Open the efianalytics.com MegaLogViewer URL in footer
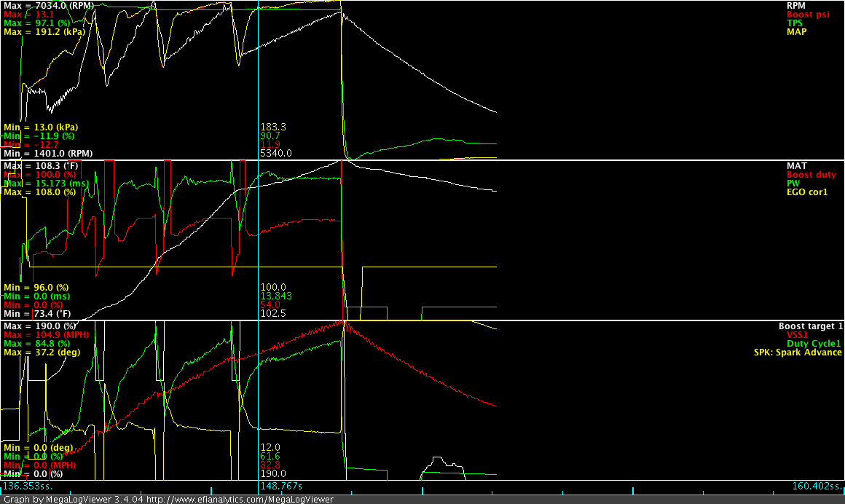Screen dimensions: 845x504 click(241, 500)
